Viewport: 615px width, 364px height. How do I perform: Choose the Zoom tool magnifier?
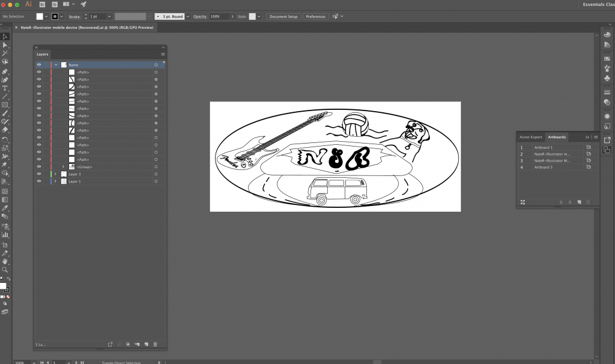click(5, 270)
